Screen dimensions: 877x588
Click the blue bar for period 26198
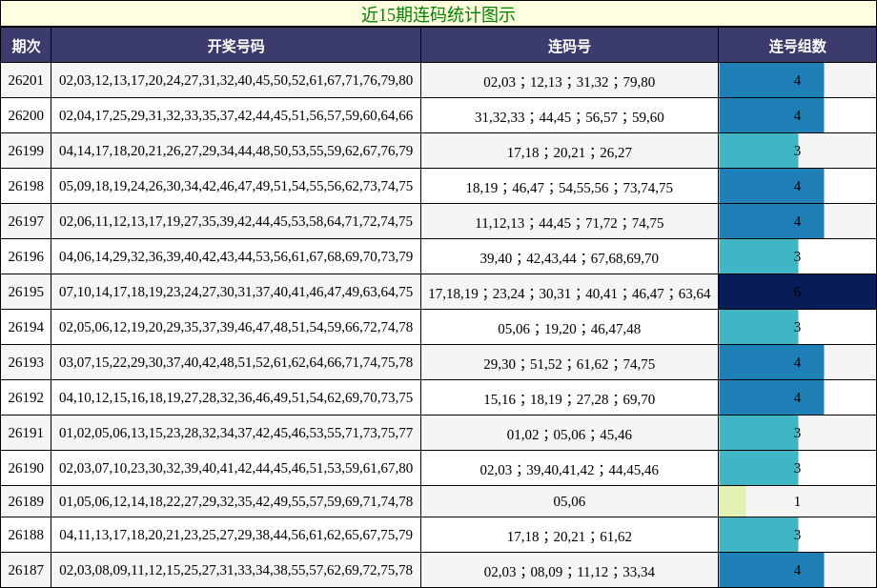(x=771, y=186)
